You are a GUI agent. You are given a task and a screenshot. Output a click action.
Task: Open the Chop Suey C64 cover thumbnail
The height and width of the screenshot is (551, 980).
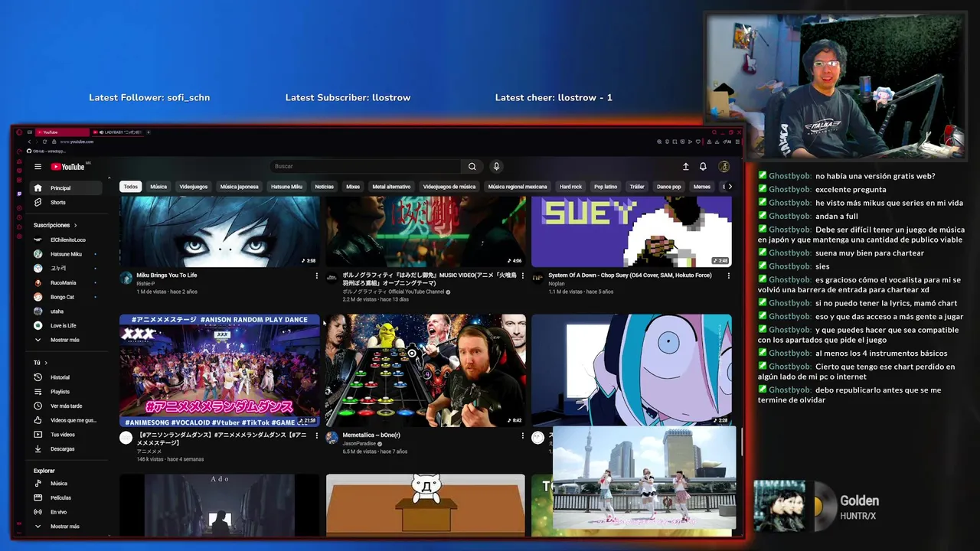(x=632, y=231)
